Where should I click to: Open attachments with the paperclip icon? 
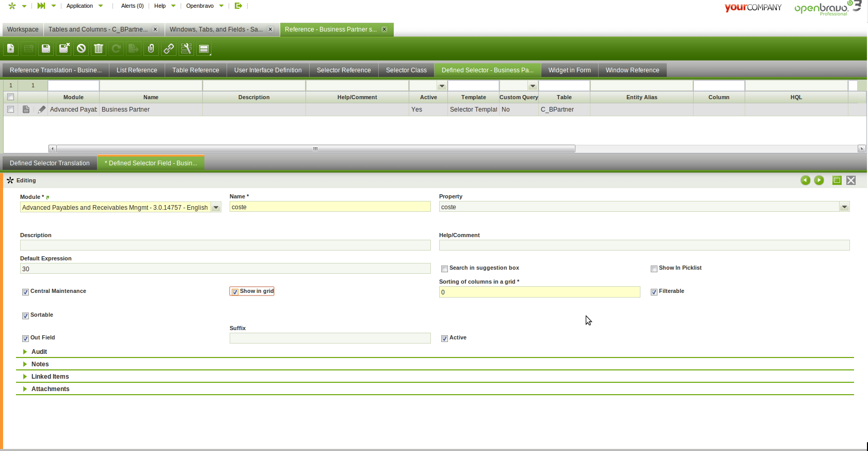coord(151,49)
